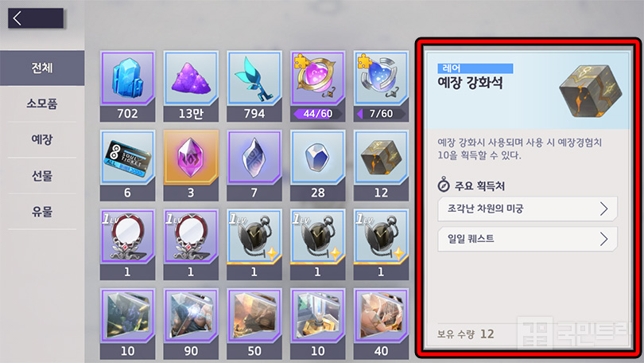The width and height of the screenshot is (644, 363).
Task: Open the 선물 category tab
Action: pyautogui.click(x=42, y=176)
